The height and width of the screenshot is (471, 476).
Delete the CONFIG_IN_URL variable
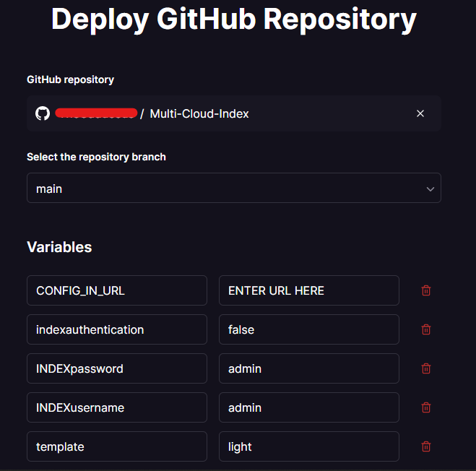pos(426,290)
